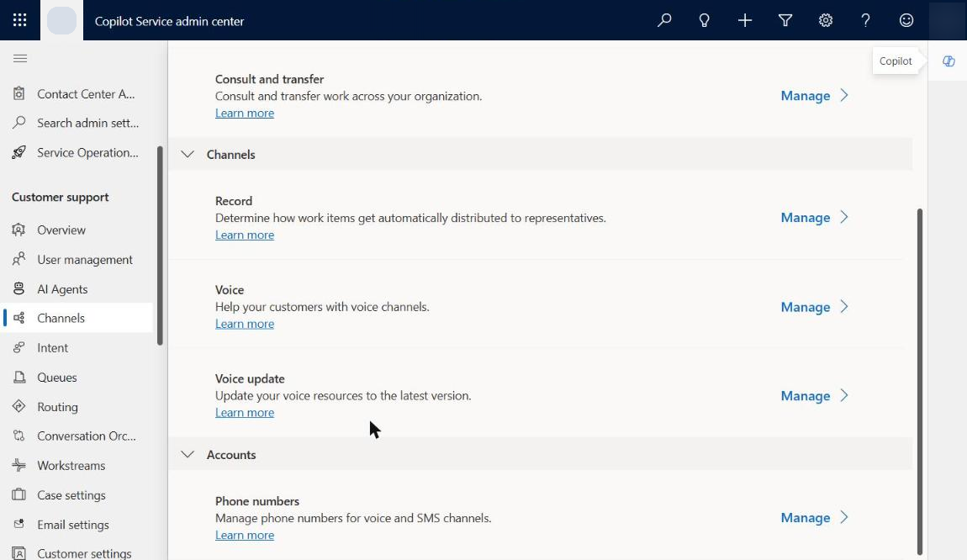Click the sidebar vertical scrollbar
Viewport: 967px width, 560px height.
161,245
